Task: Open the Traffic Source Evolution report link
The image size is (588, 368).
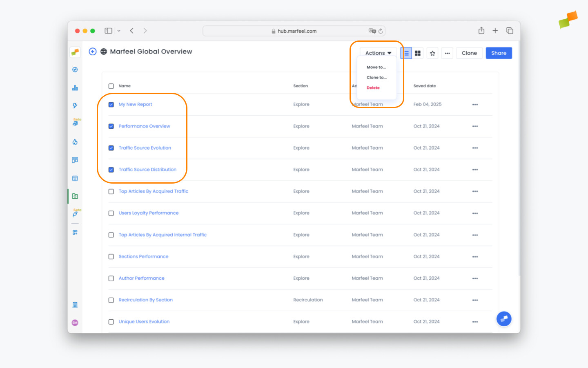Action: point(145,148)
